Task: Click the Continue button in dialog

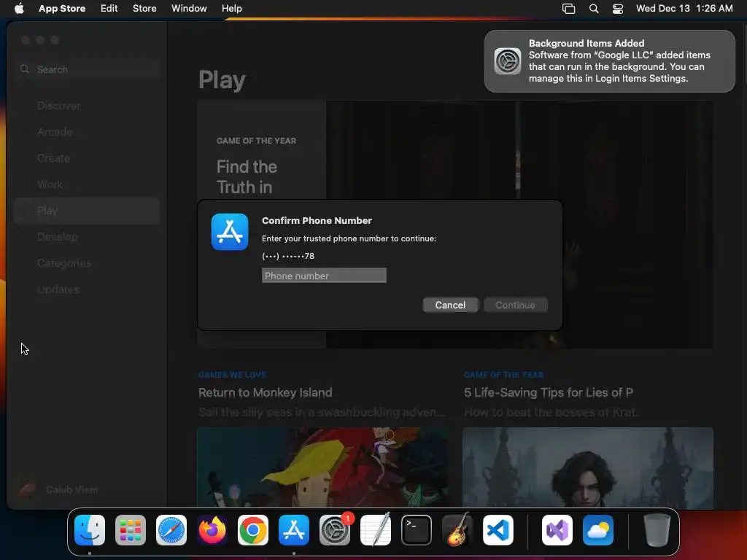Action: (516, 305)
